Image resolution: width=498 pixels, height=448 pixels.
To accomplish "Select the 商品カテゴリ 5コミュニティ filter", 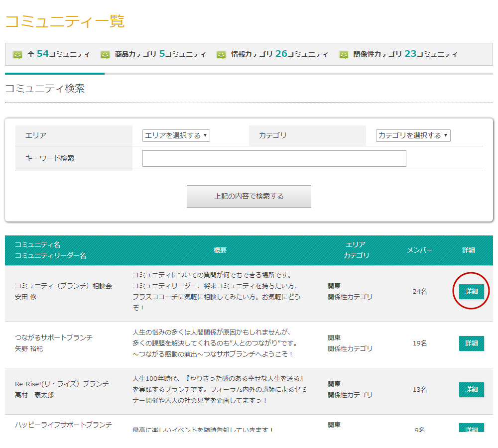I will pyautogui.click(x=160, y=54).
